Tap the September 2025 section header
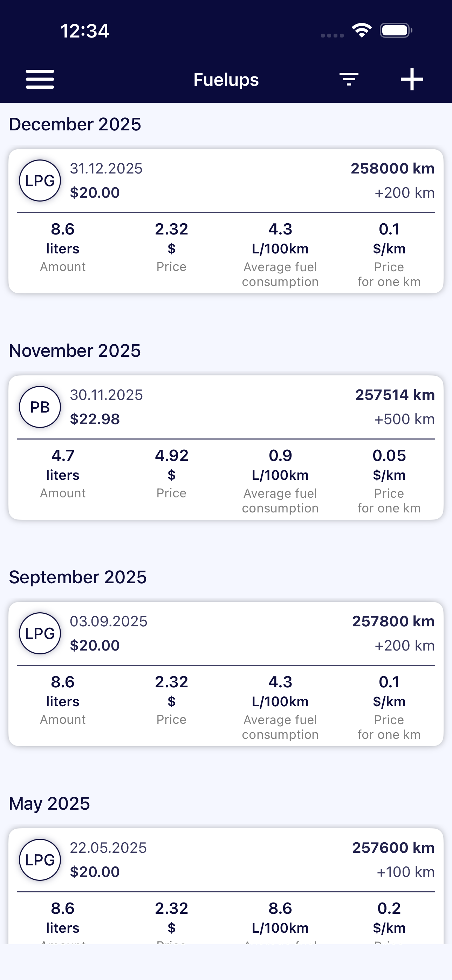452x980 pixels. (x=78, y=577)
